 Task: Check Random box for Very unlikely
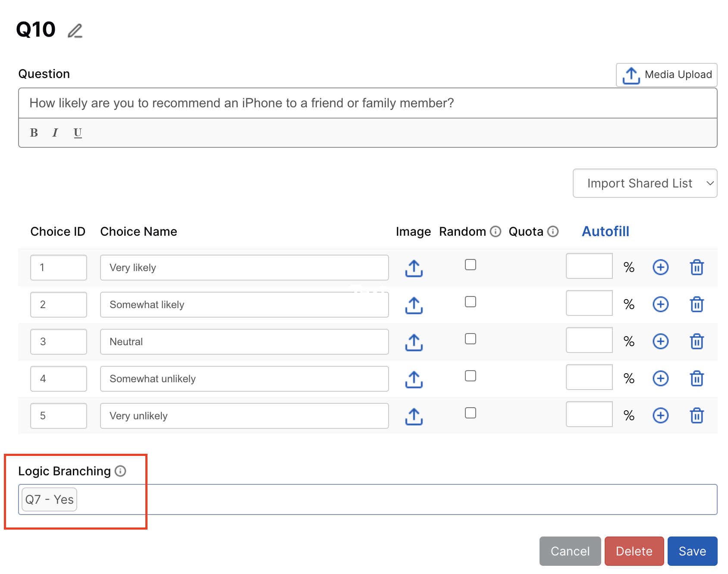click(471, 413)
